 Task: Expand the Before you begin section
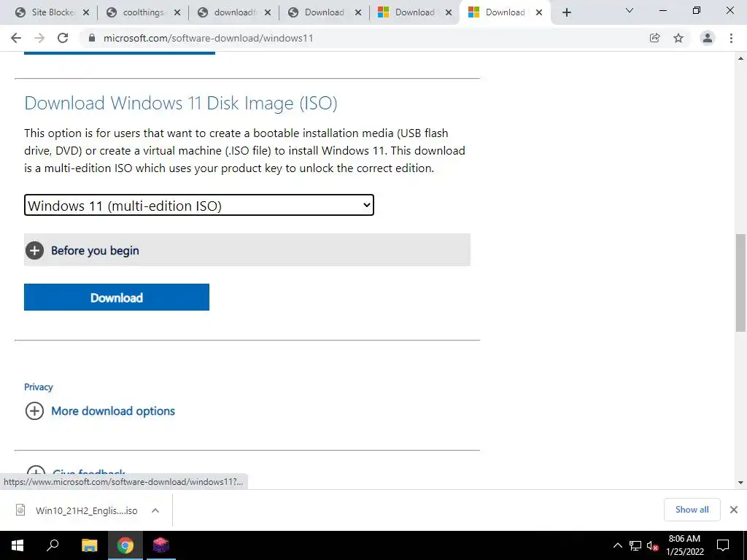pyautogui.click(x=247, y=250)
